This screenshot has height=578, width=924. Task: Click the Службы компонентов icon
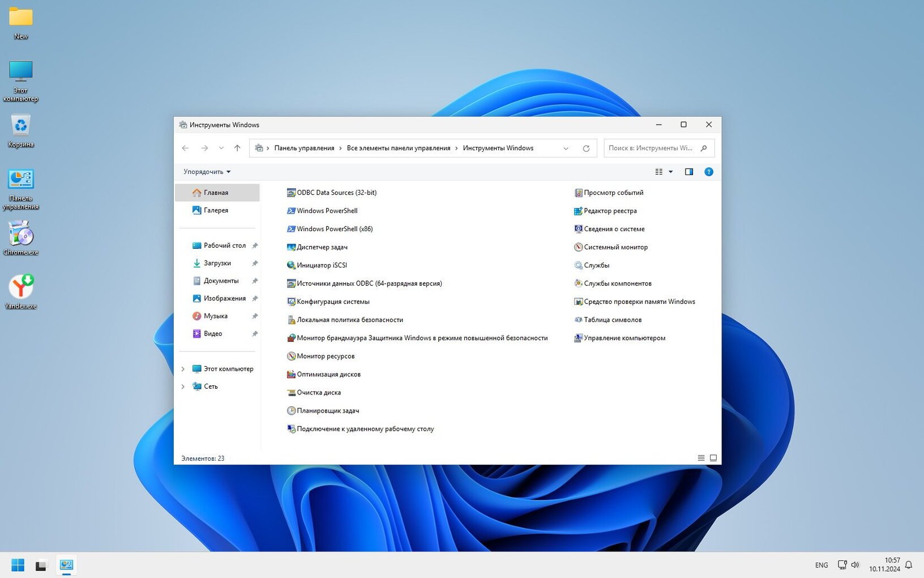click(578, 283)
